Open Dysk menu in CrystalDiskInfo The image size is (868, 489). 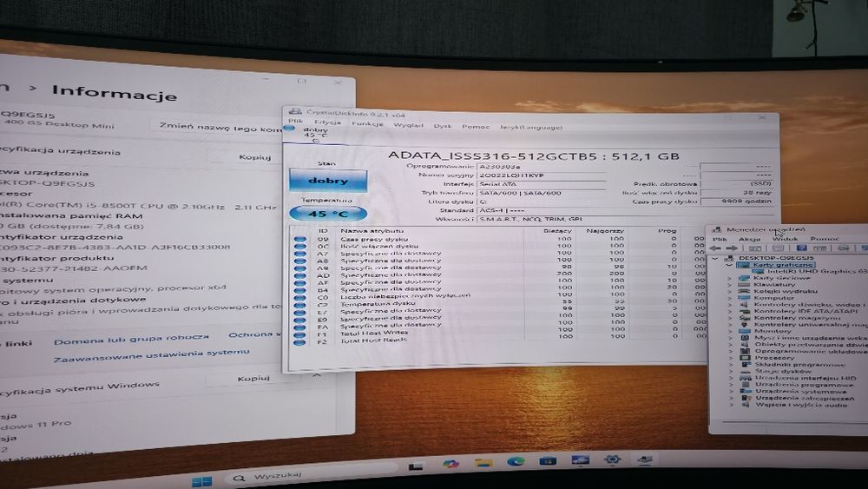tap(443, 126)
